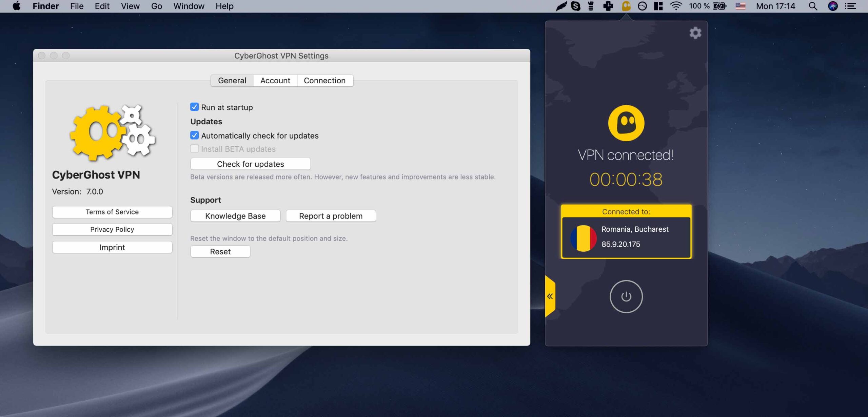Viewport: 868px width, 417px height.
Task: Click the CyberGhost ghost icon in menu bar
Action: [626, 6]
